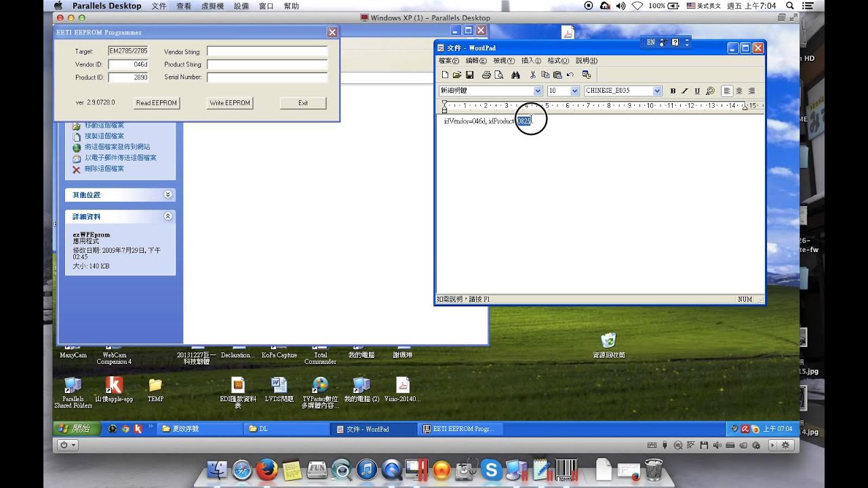Switch to DL folder in XP taskbar
The image size is (868, 488).
287,429
